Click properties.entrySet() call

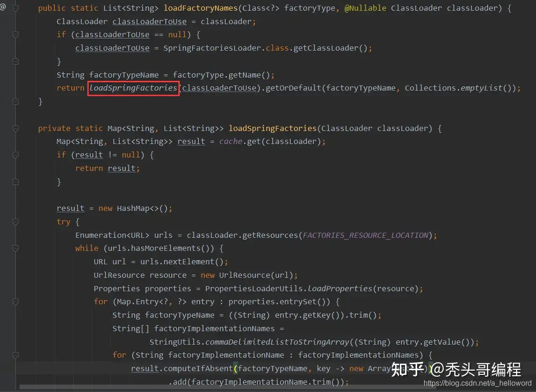(x=279, y=302)
